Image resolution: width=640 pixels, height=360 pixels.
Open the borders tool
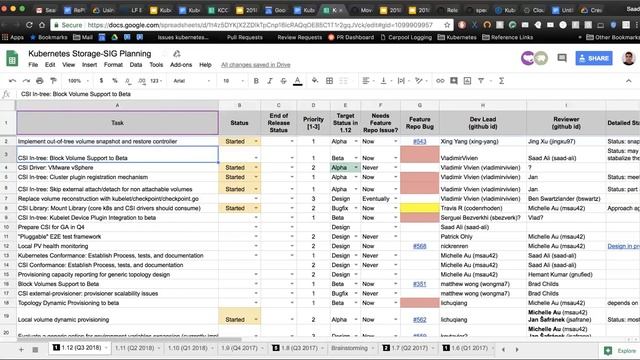tap(329, 81)
